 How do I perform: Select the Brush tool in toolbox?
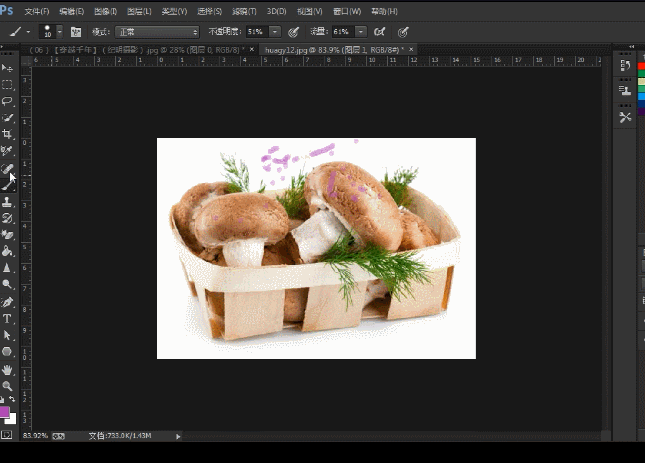point(7,185)
